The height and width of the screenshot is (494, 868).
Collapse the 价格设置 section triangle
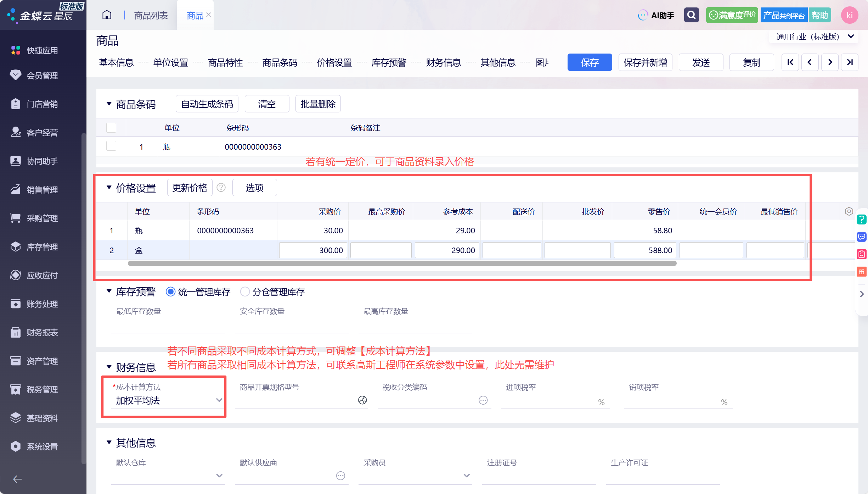(x=109, y=187)
